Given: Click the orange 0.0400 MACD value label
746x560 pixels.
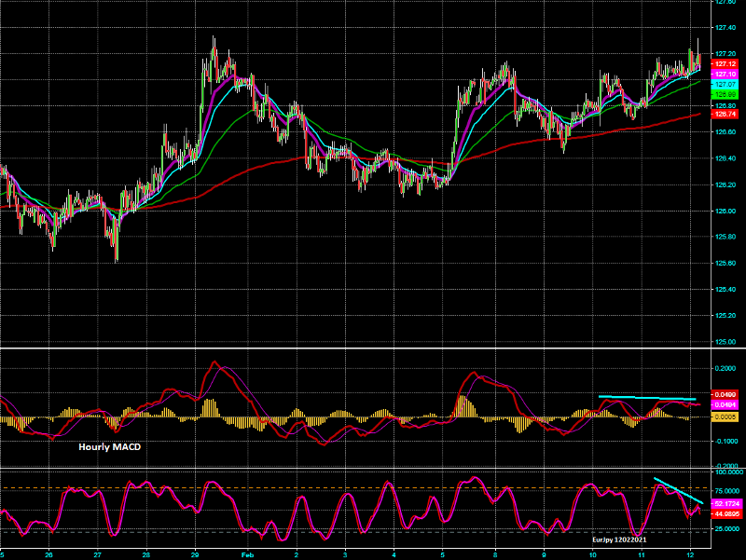Looking at the screenshot, I should point(725,395).
